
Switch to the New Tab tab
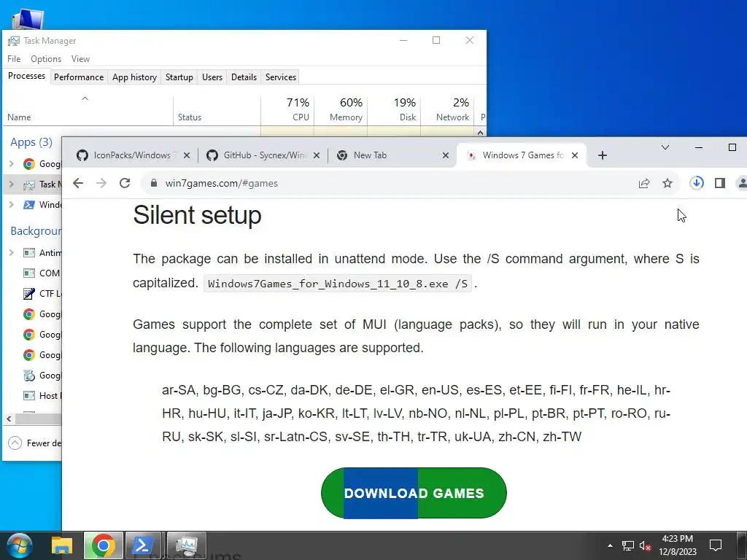(x=391, y=155)
